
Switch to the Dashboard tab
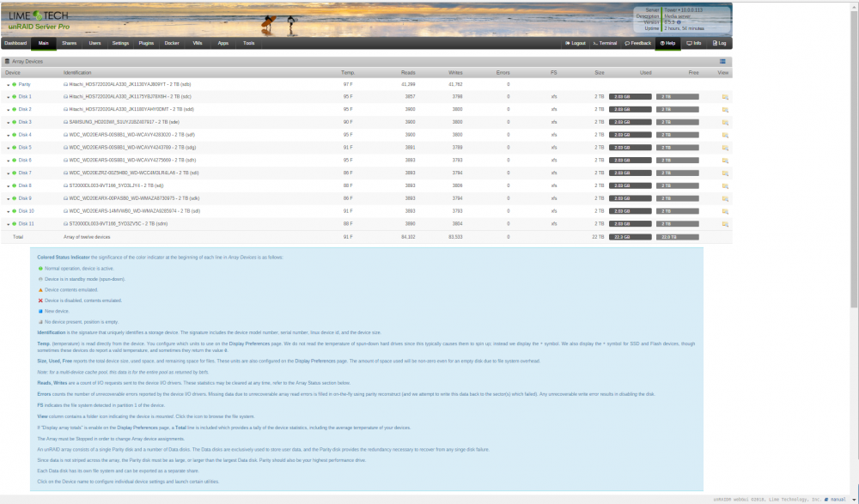coord(15,43)
